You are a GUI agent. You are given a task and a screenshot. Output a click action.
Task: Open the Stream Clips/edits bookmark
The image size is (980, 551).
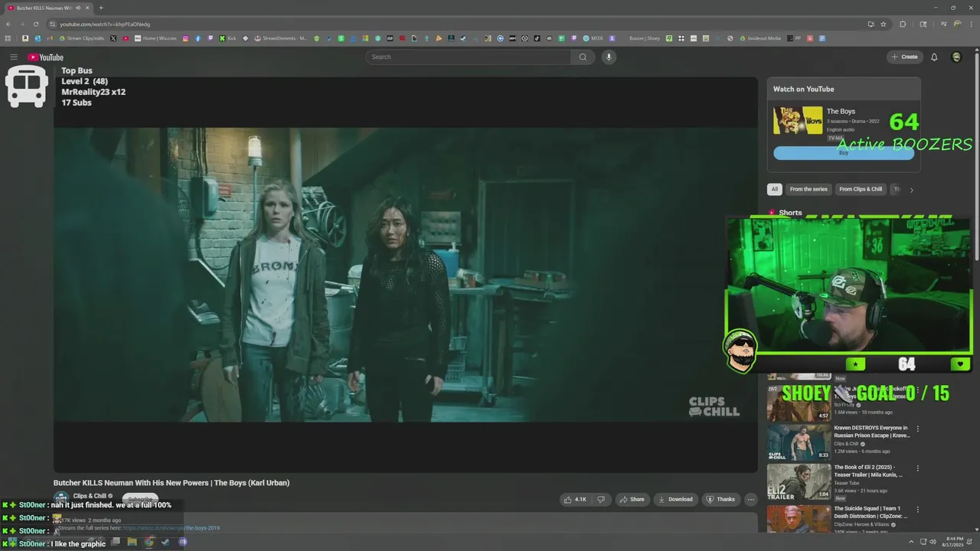point(81,38)
